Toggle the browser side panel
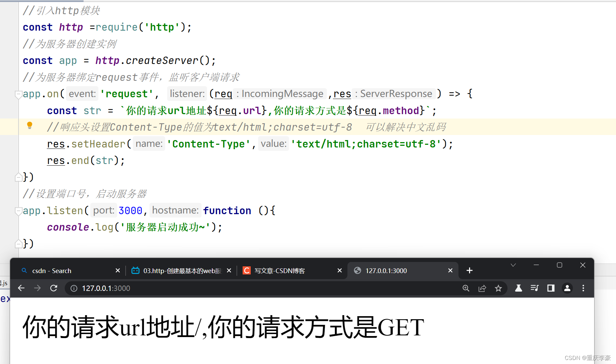This screenshot has height=364, width=616. [551, 288]
